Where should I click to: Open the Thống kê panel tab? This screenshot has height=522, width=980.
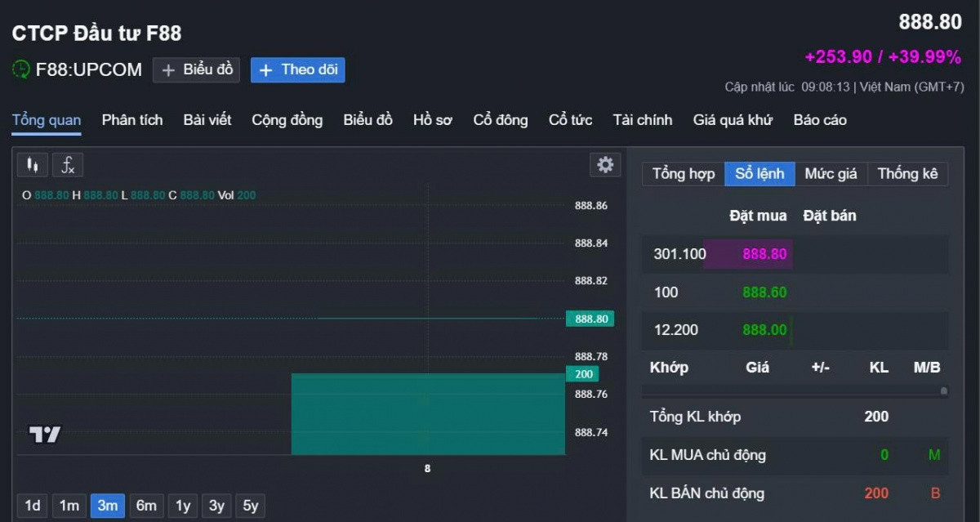click(908, 173)
